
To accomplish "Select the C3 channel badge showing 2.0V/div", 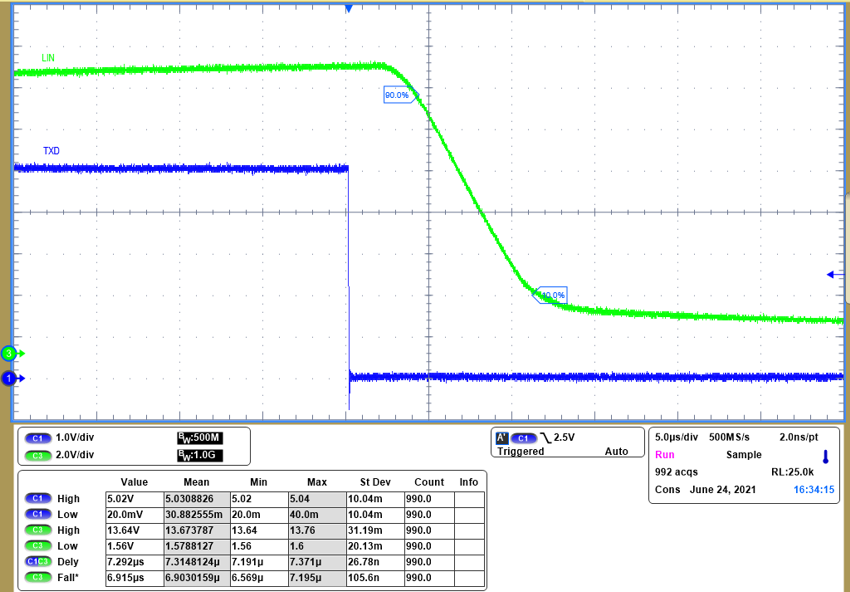I will click(x=36, y=455).
